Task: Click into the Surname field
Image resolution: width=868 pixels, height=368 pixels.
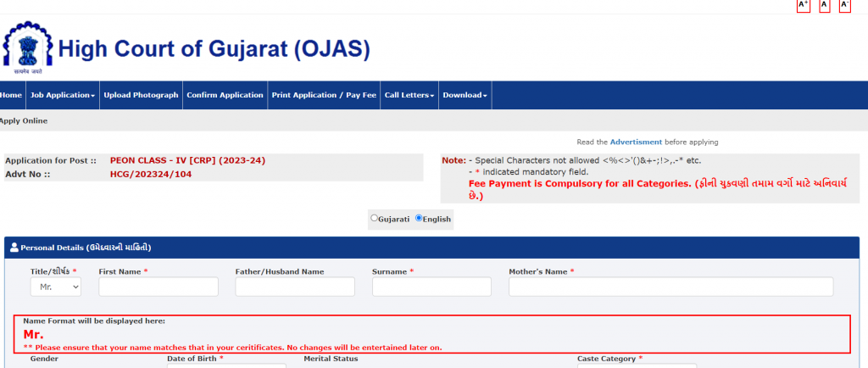Action: (431, 287)
